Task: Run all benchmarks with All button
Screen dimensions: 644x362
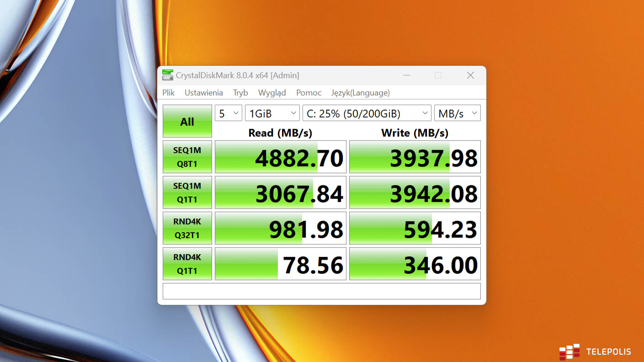Action: pyautogui.click(x=187, y=121)
